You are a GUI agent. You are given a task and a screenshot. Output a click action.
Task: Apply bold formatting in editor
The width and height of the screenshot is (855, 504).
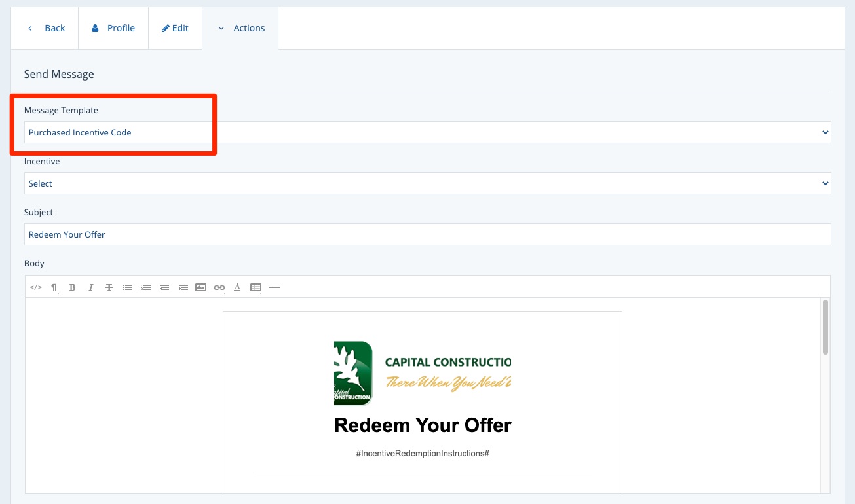coord(73,287)
